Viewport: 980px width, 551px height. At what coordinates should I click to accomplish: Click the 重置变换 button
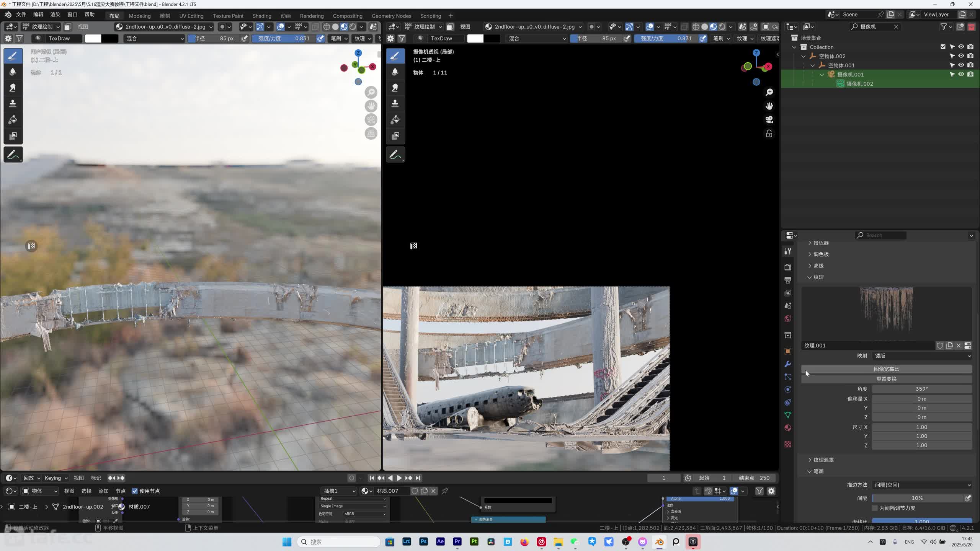(887, 379)
